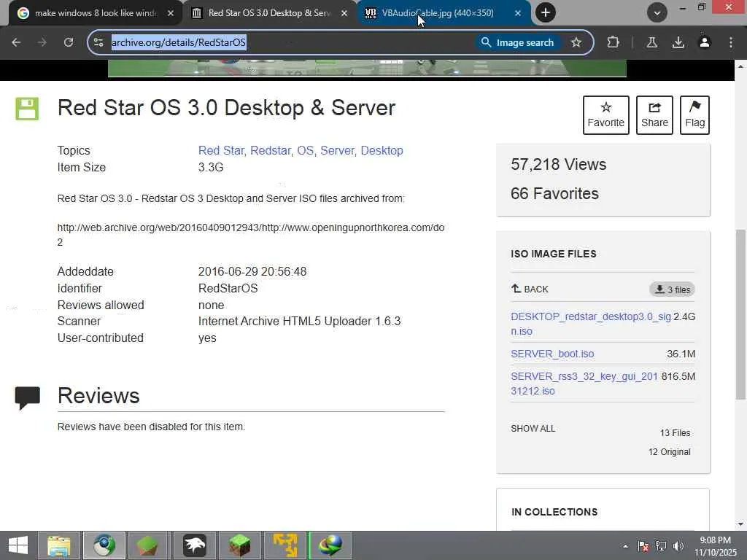Click SHOW ALL files link
The width and height of the screenshot is (747, 560).
(x=533, y=429)
